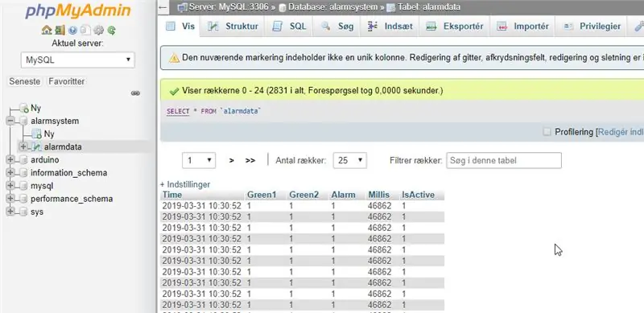The width and height of the screenshot is (644, 313).
Task: Click the Søg tab's magnifier icon
Action: click(326, 27)
